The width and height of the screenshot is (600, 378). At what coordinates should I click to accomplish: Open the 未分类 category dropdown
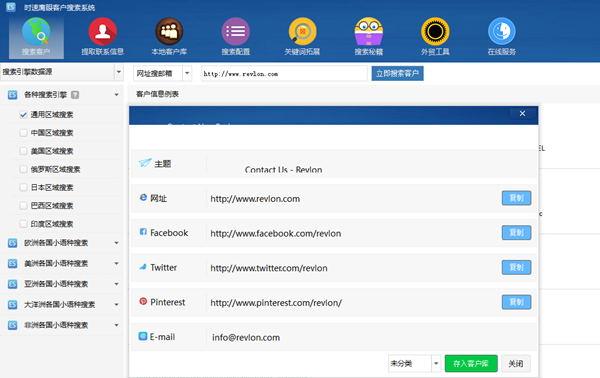[x=414, y=363]
